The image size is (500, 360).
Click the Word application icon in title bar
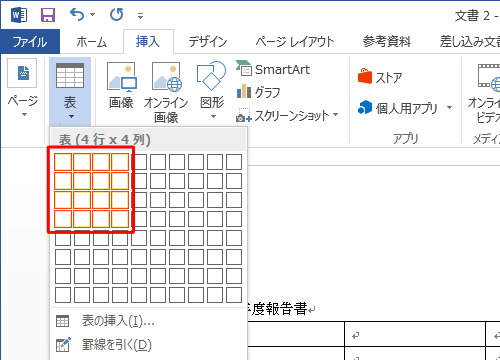coord(19,15)
